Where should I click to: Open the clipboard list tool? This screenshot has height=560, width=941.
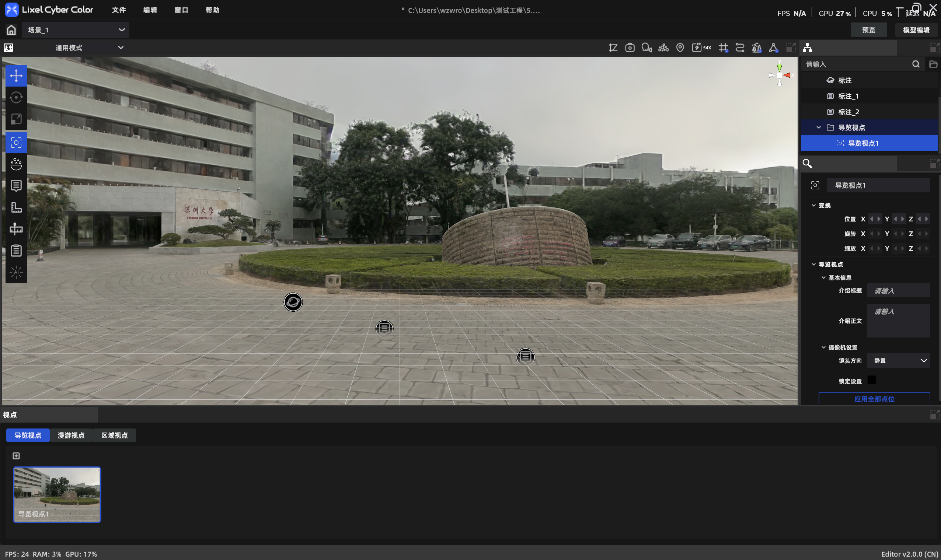16,251
